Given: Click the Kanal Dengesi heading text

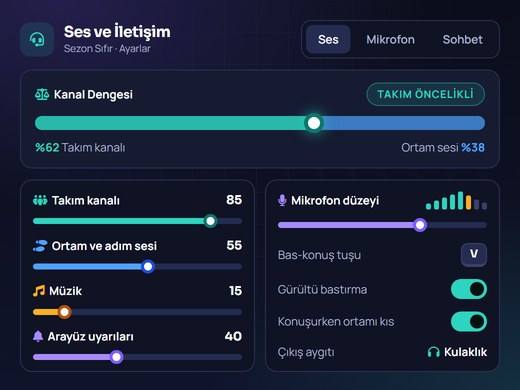Looking at the screenshot, I should [93, 95].
